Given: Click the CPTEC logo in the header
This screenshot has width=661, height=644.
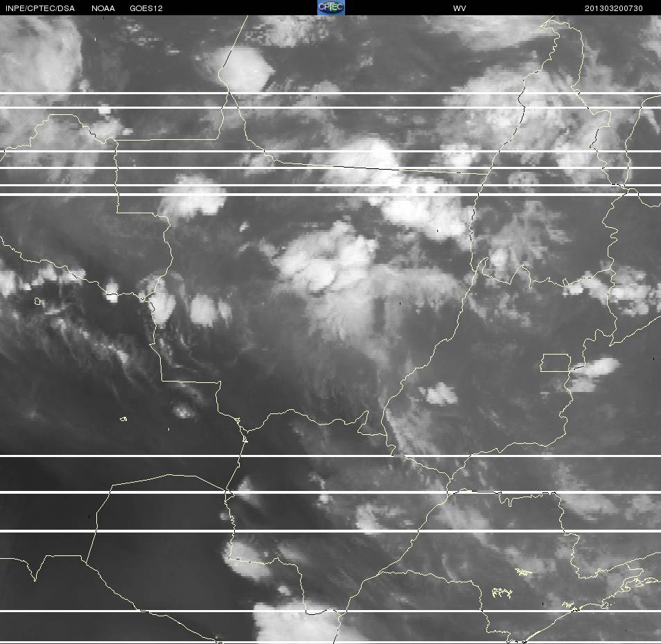Looking at the screenshot, I should (331, 8).
